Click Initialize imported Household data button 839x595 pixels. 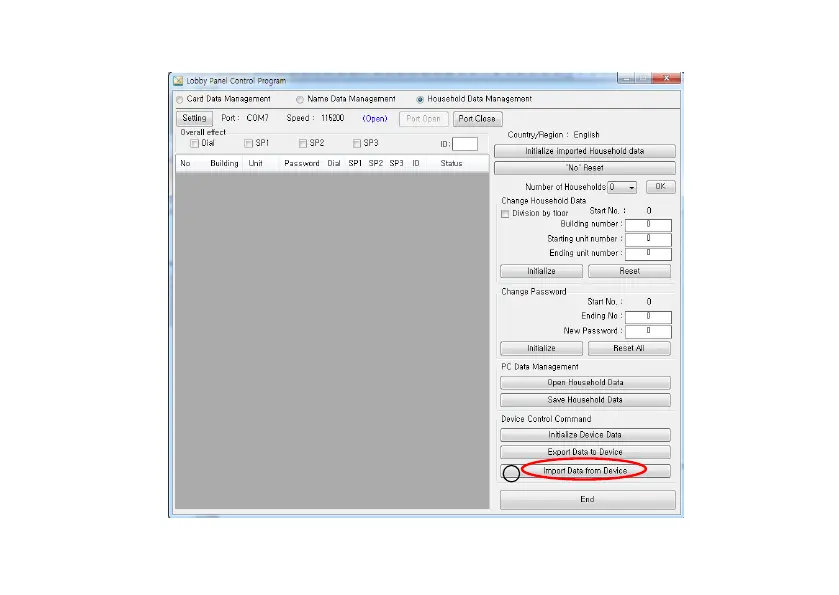[x=585, y=151]
